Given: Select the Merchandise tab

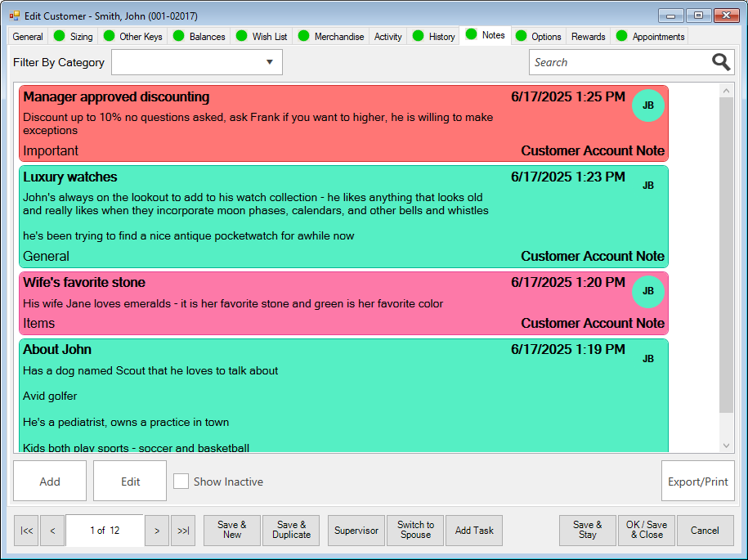Looking at the screenshot, I should point(338,36).
